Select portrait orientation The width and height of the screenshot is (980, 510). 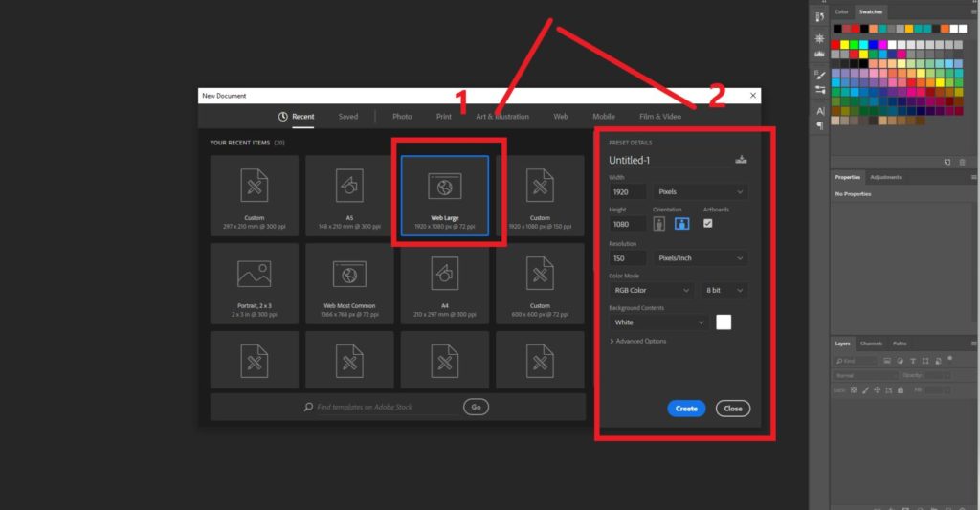(659, 224)
